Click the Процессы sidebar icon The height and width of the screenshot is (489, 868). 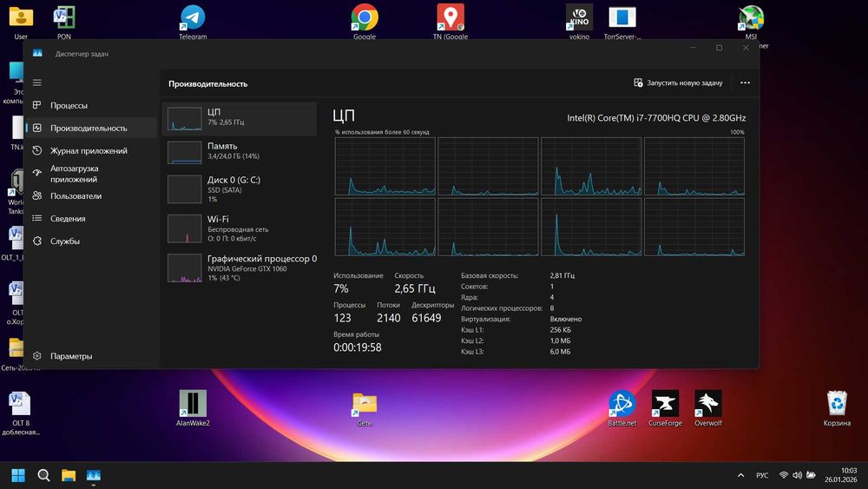tap(37, 105)
